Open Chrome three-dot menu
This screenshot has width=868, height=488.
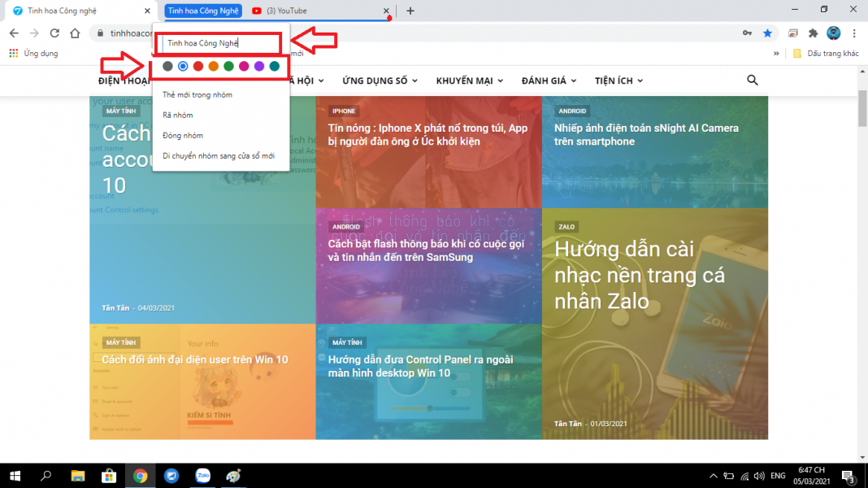pyautogui.click(x=853, y=33)
